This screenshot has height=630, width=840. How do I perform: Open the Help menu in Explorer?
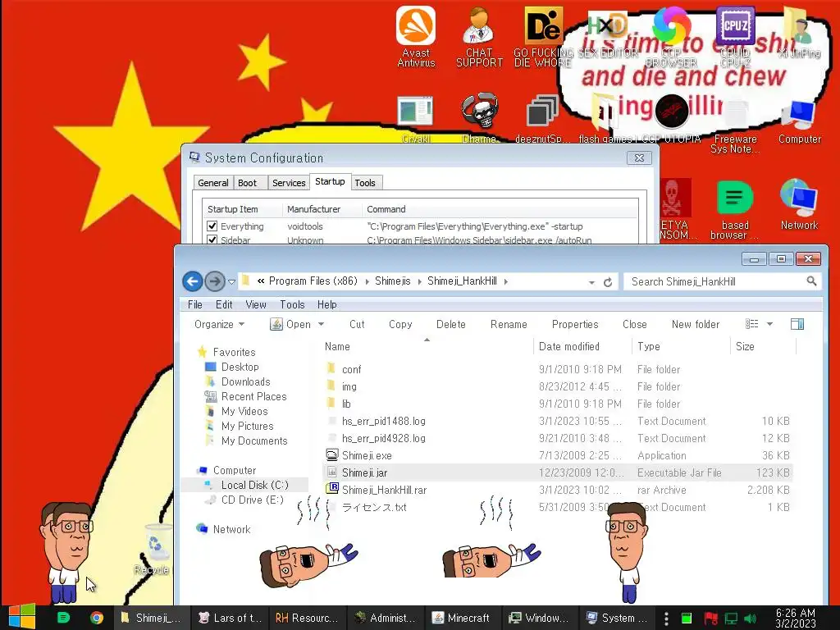click(x=326, y=304)
